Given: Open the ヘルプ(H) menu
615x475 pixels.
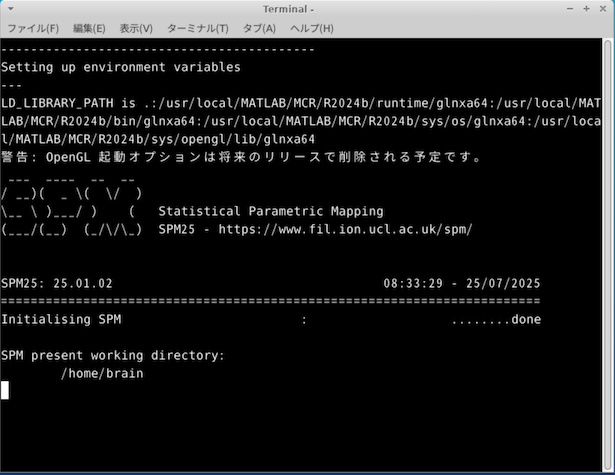Looking at the screenshot, I should (312, 28).
